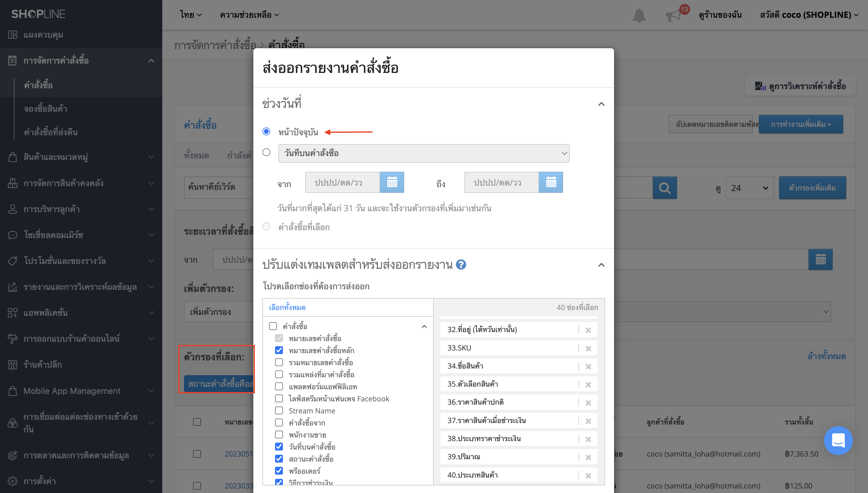Image resolution: width=868 pixels, height=493 pixels.
Task: Click the แอพพลิเคชั่น grid icon
Action: 13,312
